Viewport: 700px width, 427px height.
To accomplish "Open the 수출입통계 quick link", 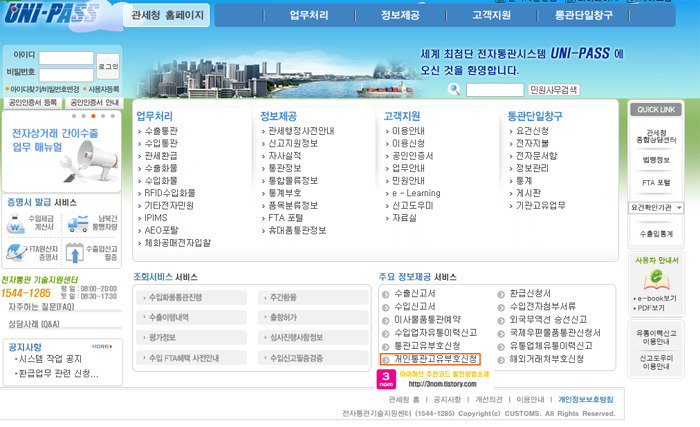I will coord(656,234).
